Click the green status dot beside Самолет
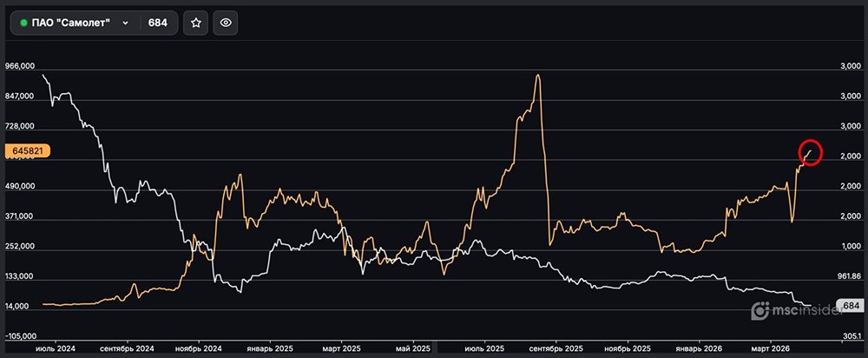The image size is (868, 358). coord(23,23)
